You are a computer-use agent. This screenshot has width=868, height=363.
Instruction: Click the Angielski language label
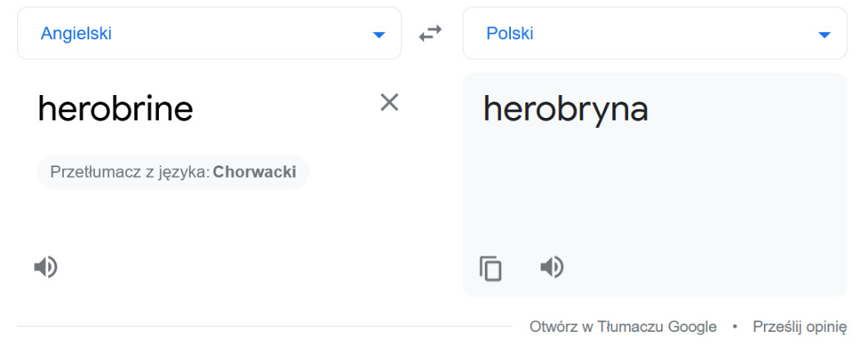(76, 34)
